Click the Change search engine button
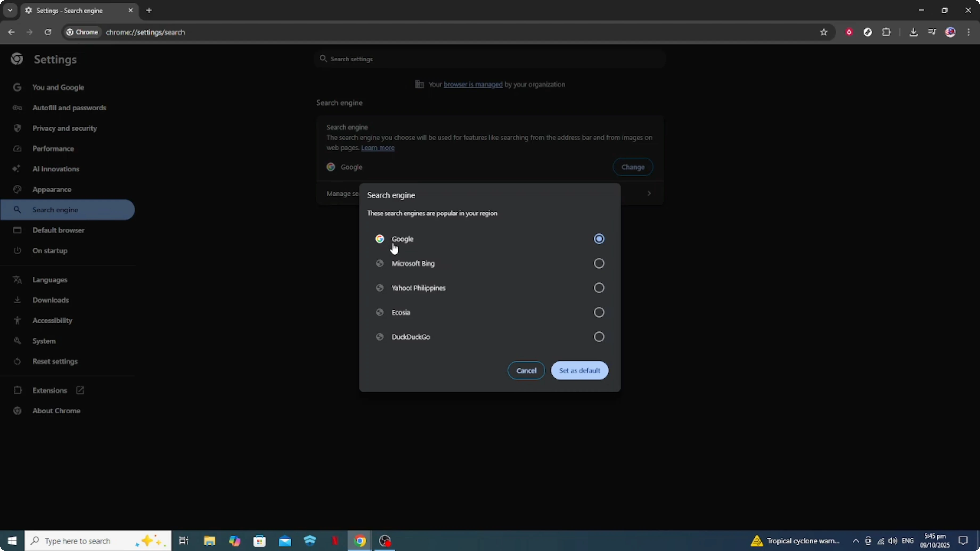980x551 pixels. (x=633, y=167)
